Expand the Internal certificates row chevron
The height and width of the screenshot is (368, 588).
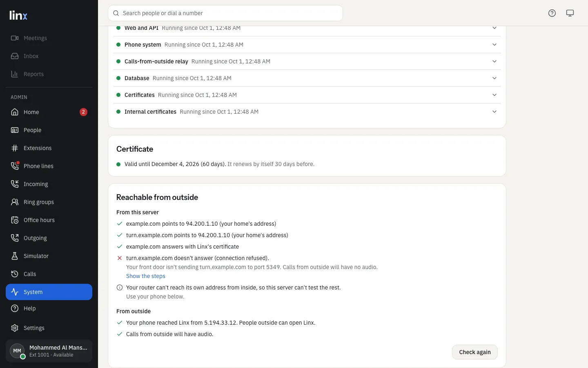coord(494,112)
